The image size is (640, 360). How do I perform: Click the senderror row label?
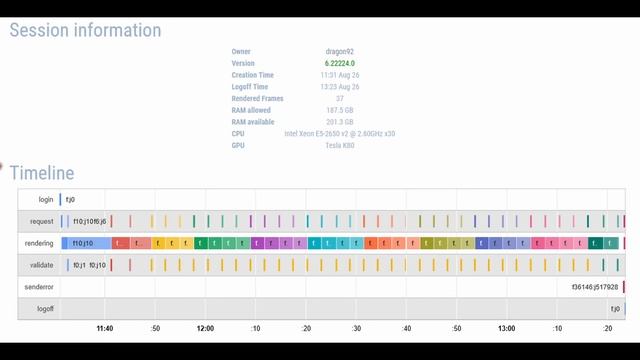click(x=39, y=287)
